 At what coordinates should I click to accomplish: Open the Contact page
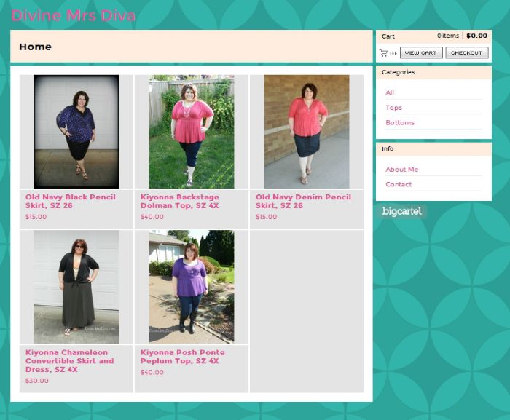(x=399, y=184)
